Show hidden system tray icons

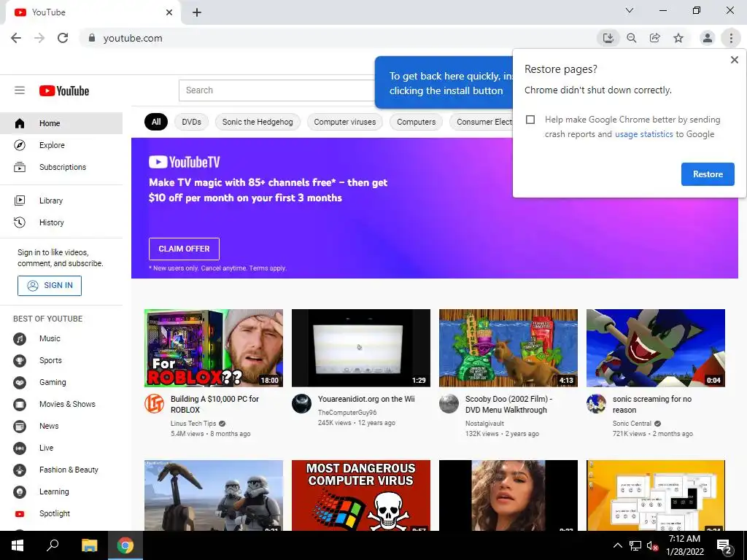click(617, 545)
